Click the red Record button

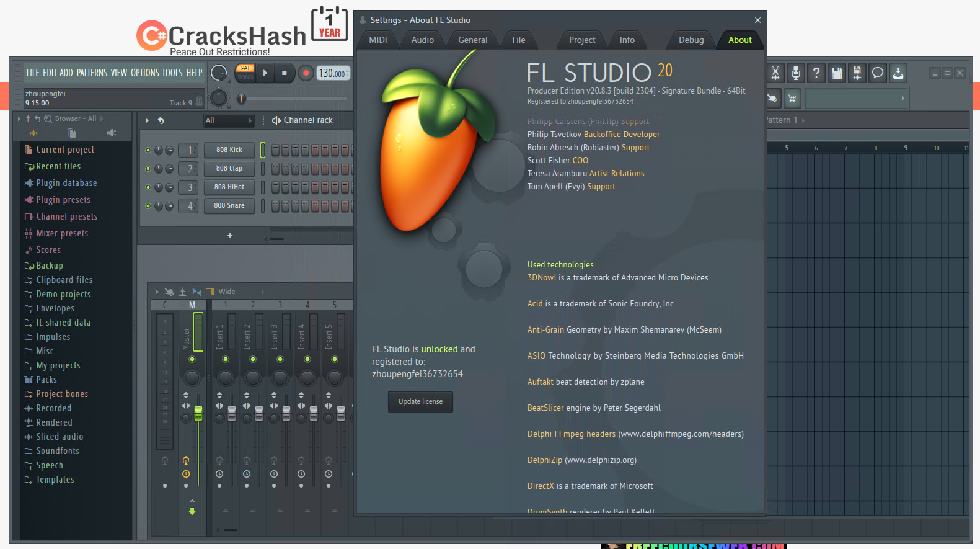point(306,73)
